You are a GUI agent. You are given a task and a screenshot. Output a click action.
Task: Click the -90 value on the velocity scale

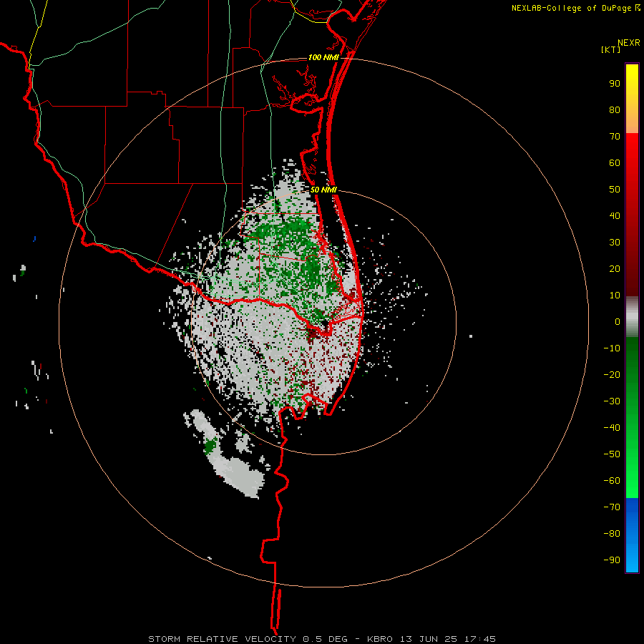[x=612, y=560]
